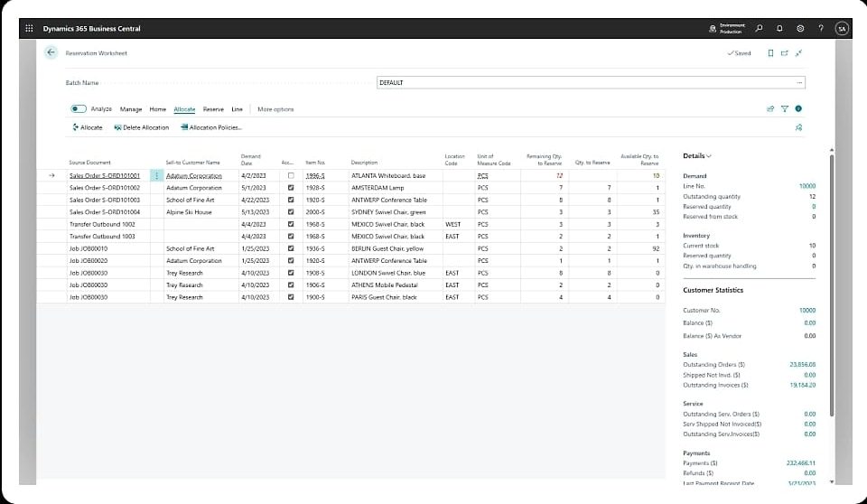Screen dimensions: 867x504
Task: Open Payments 232,466.11 value
Action: tap(801, 463)
